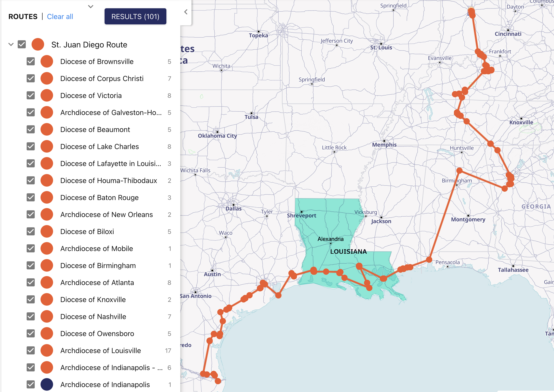The width and height of the screenshot is (554, 392).
Task: Collapse the sidebar with the left arrow
Action: [x=186, y=12]
